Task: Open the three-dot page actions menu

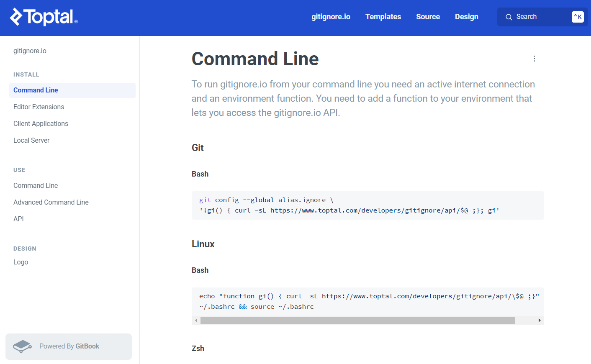Action: pyautogui.click(x=534, y=59)
